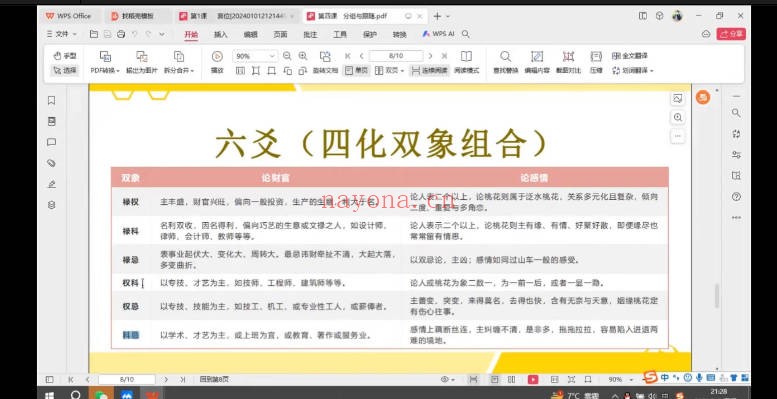Click the status bar page field 8/10
Screen dimensions: 777x399
[x=126, y=380]
